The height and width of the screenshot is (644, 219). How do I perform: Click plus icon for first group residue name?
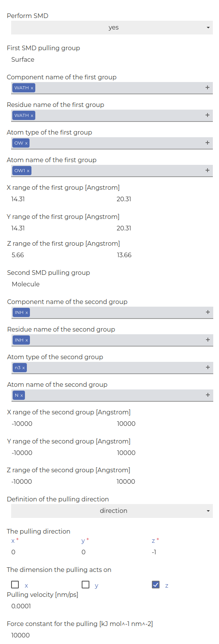coord(207,115)
